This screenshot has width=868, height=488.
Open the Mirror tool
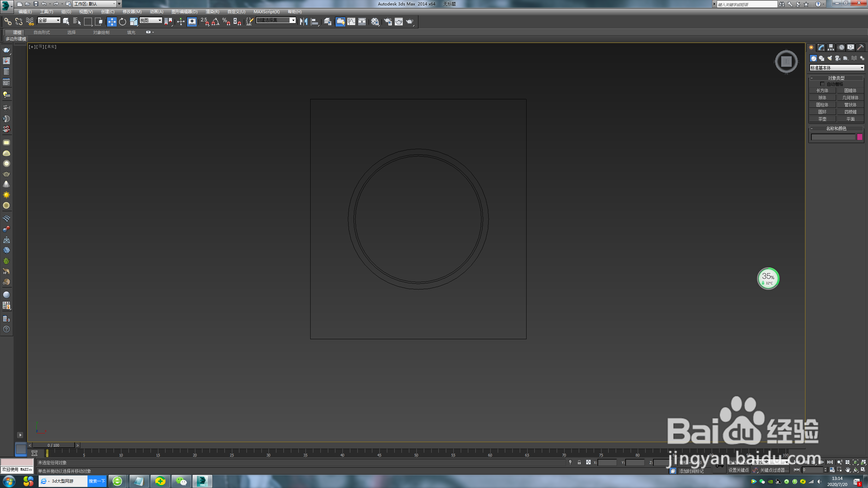[x=303, y=22]
